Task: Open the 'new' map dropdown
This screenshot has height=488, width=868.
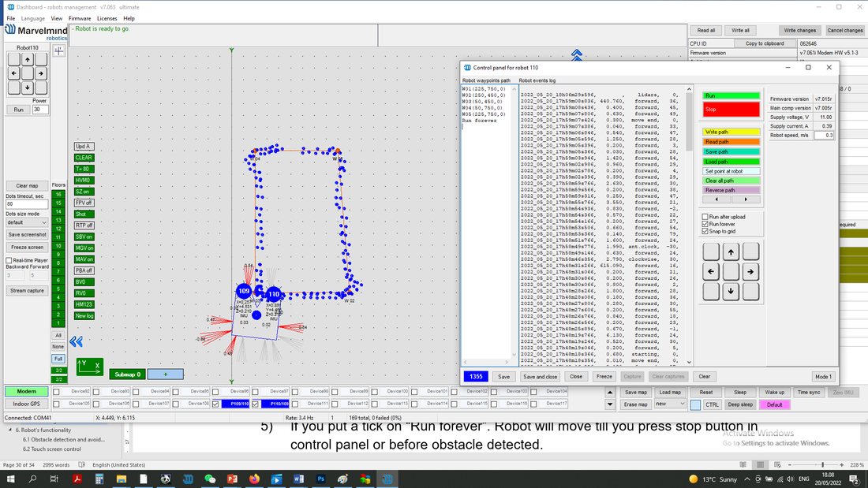Action: click(670, 404)
